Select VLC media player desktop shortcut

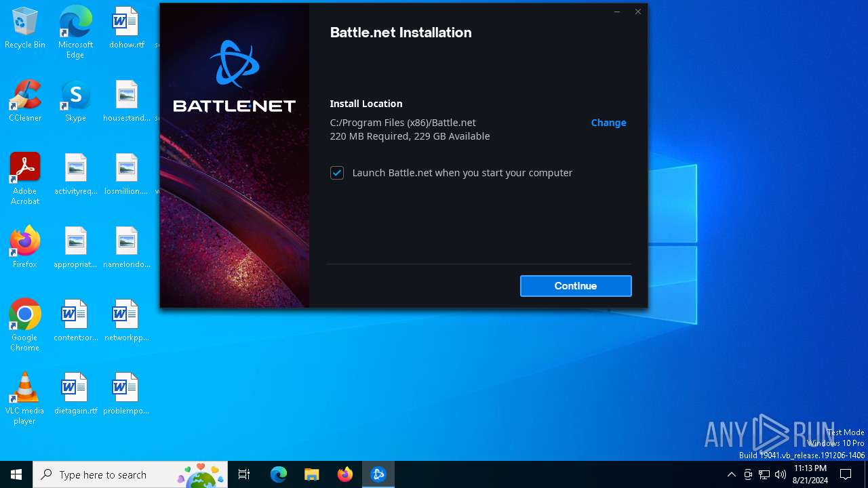(25, 399)
